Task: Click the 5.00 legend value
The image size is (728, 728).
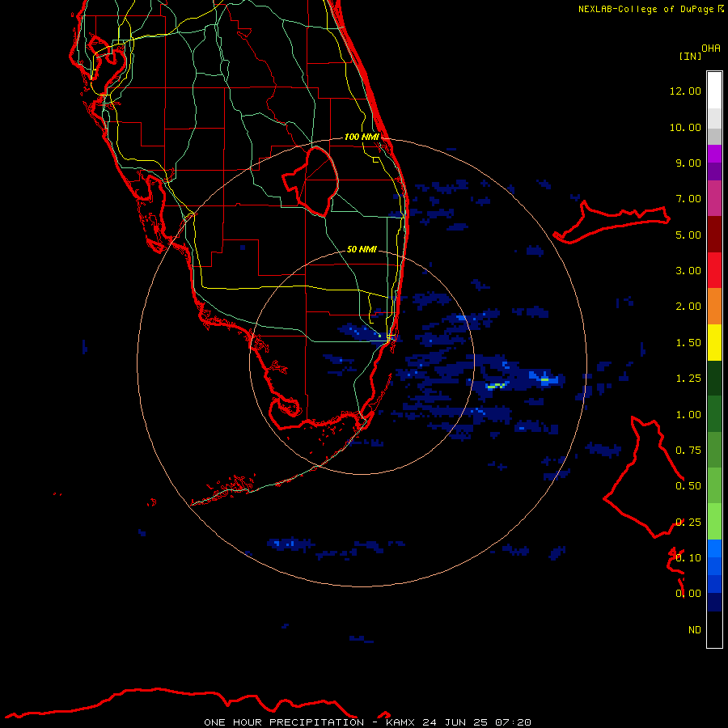Action: 688,235
